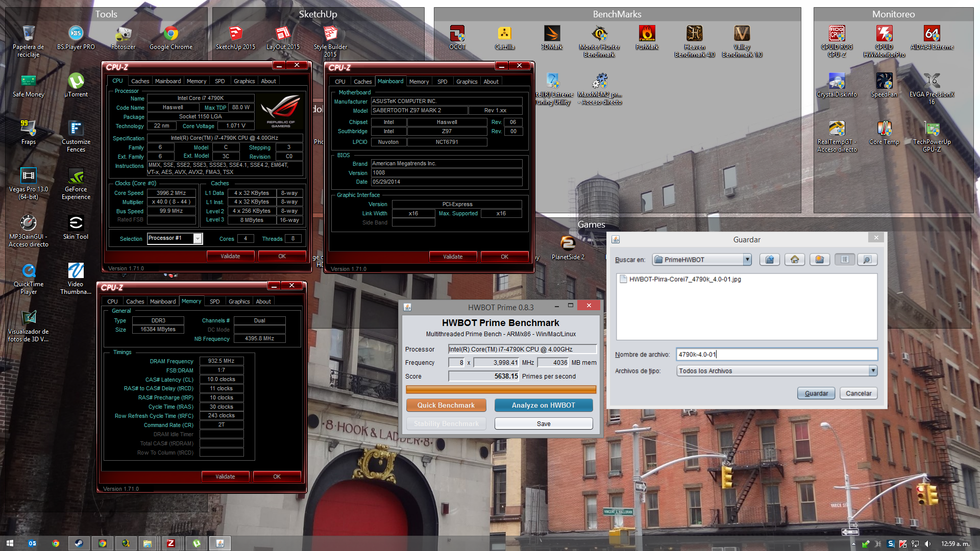
Task: Open LayOut 2015 desktop icon
Action: click(283, 38)
